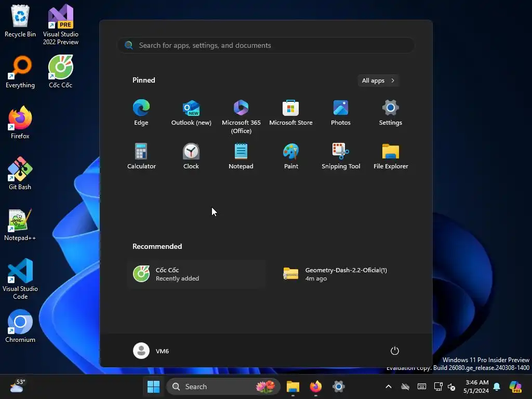Open the weather widget showing 53°
This screenshot has width=532, height=399.
coord(17,386)
